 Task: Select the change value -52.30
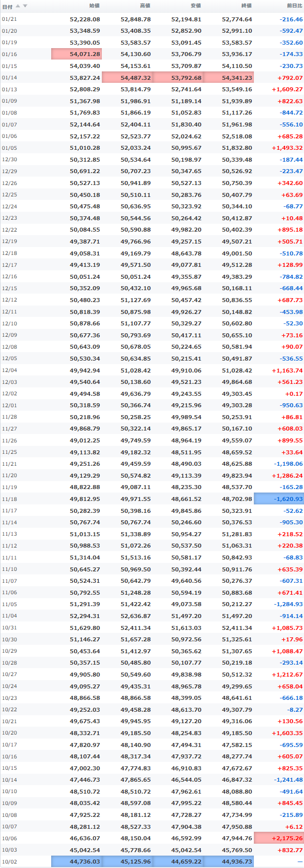pos(293,323)
